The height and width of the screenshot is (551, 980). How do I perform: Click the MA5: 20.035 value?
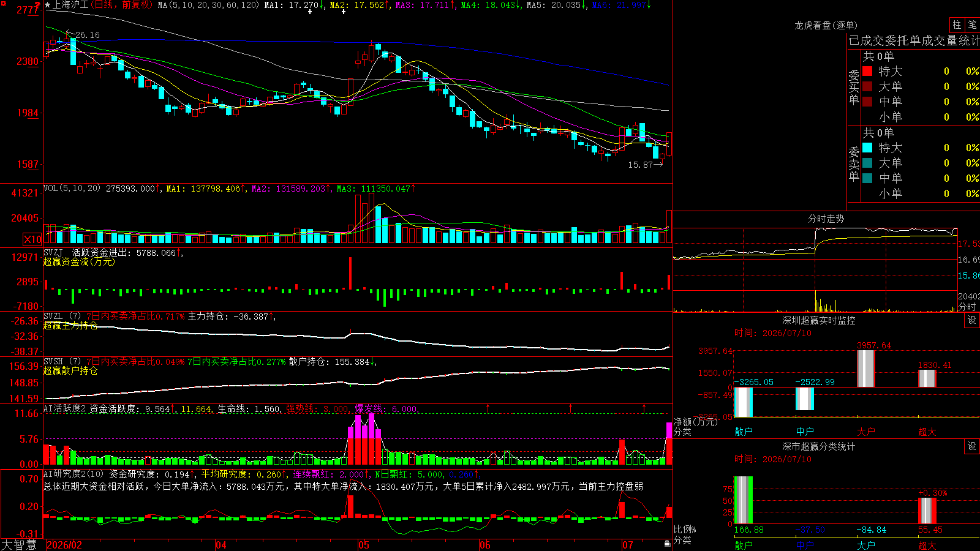(x=556, y=5)
